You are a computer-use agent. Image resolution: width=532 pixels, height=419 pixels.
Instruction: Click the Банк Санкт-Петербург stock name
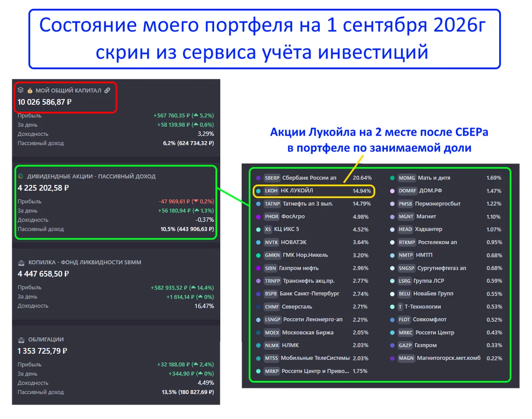tap(309, 294)
